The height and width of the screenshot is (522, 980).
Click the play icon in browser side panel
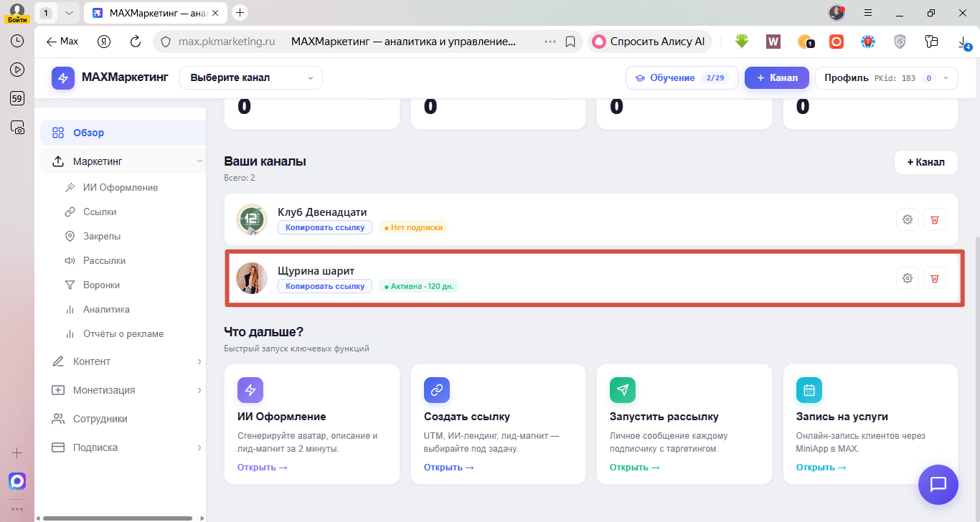[17, 70]
